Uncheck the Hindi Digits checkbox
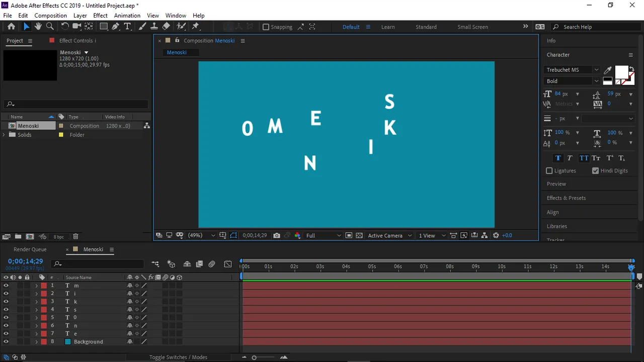Screen dimensions: 644x362 [596, 171]
